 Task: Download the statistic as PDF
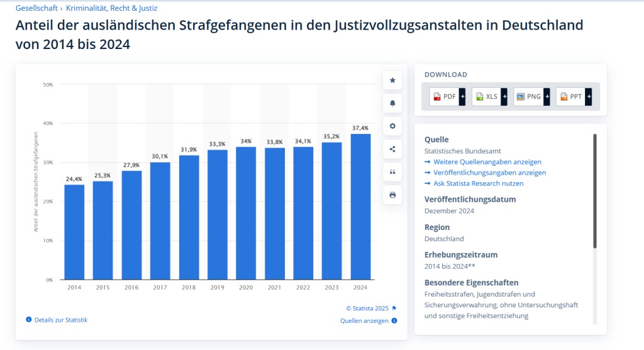444,96
